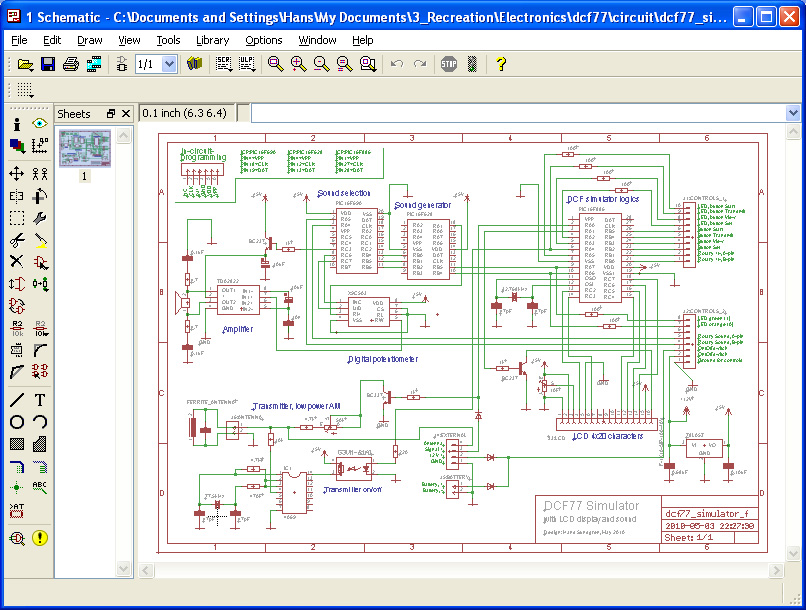Open the Info tool in sidebar
The width and height of the screenshot is (806, 610).
pos(17,124)
